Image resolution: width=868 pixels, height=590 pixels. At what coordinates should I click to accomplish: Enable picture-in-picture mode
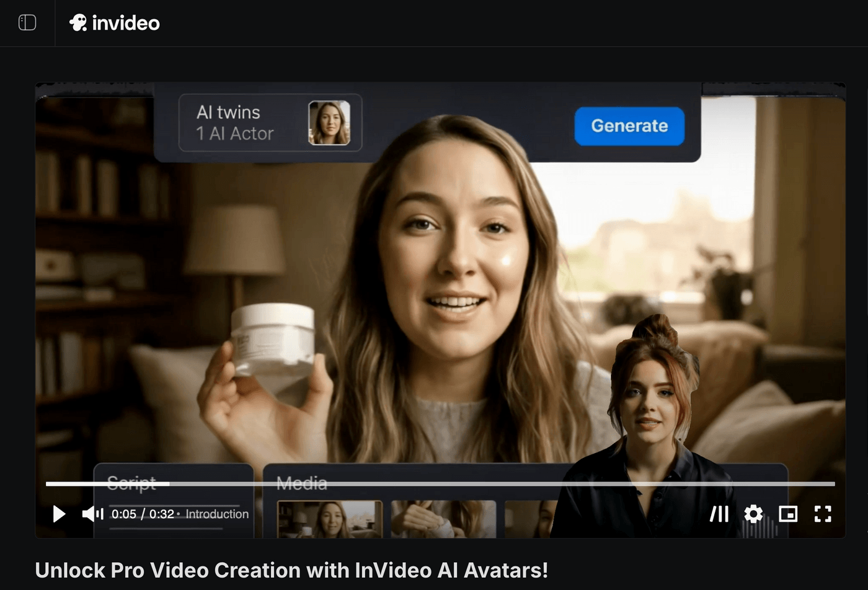point(788,514)
